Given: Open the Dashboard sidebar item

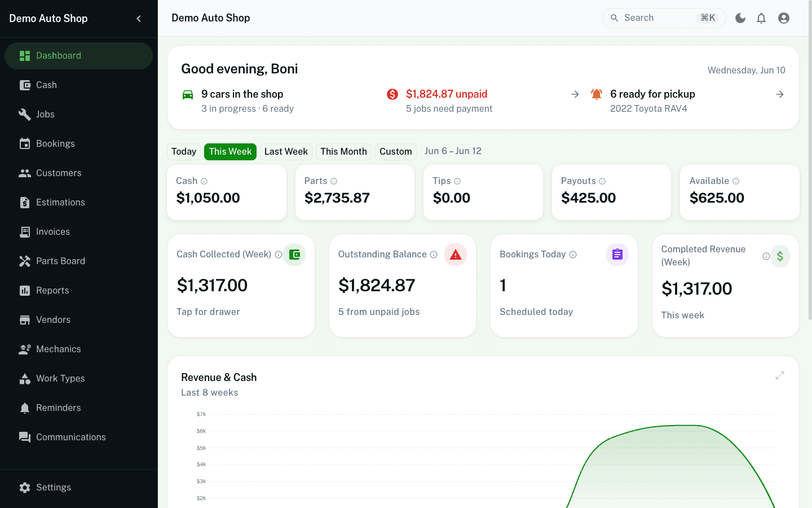Looking at the screenshot, I should pyautogui.click(x=78, y=56).
